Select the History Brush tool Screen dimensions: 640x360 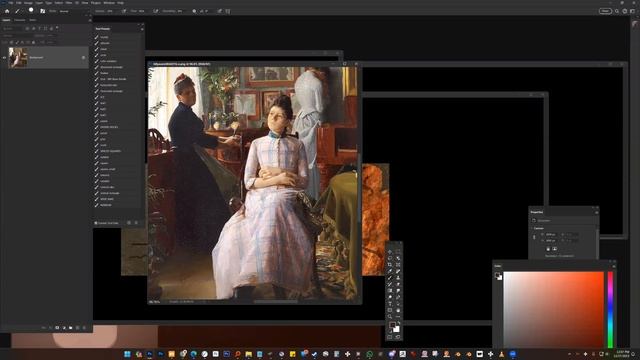click(x=390, y=284)
